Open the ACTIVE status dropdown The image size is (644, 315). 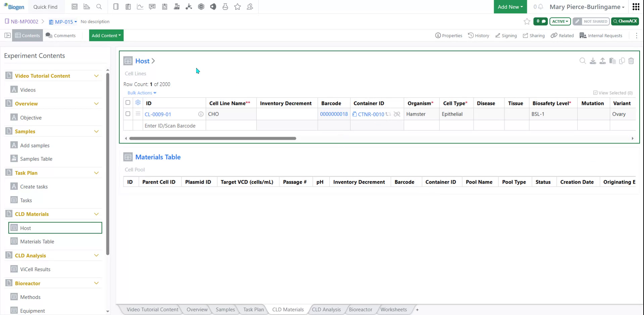point(559,21)
